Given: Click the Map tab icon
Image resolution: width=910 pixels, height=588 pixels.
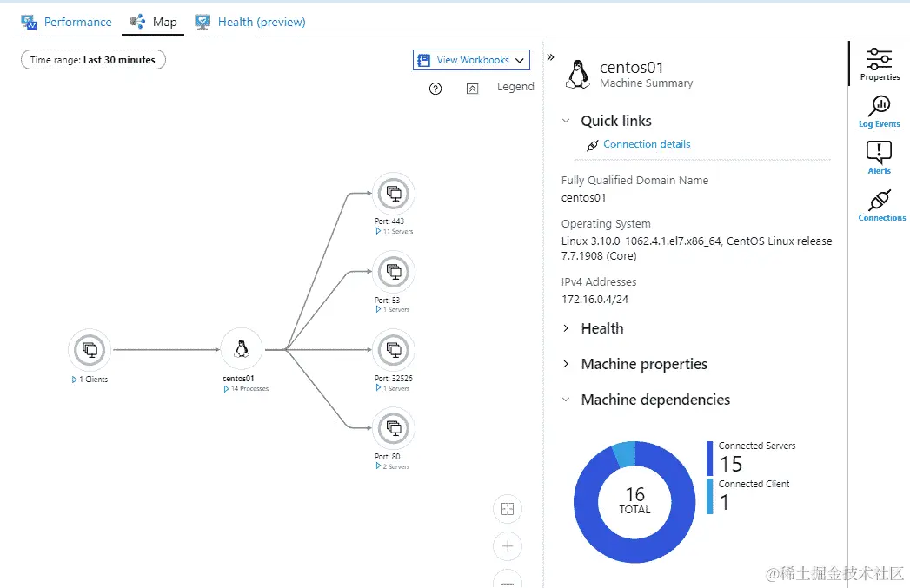Looking at the screenshot, I should [137, 22].
